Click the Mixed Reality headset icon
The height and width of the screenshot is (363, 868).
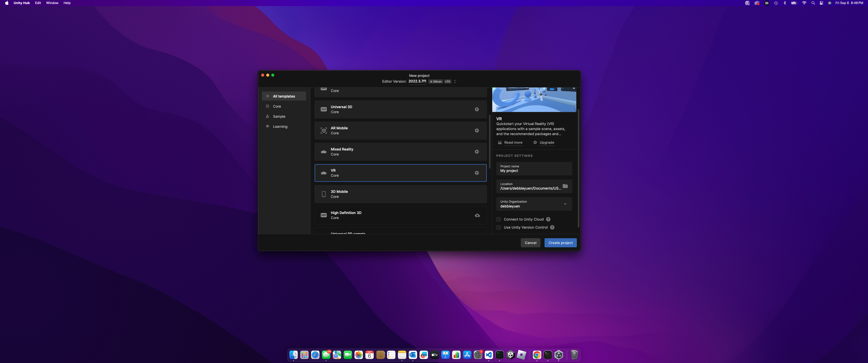[323, 152]
